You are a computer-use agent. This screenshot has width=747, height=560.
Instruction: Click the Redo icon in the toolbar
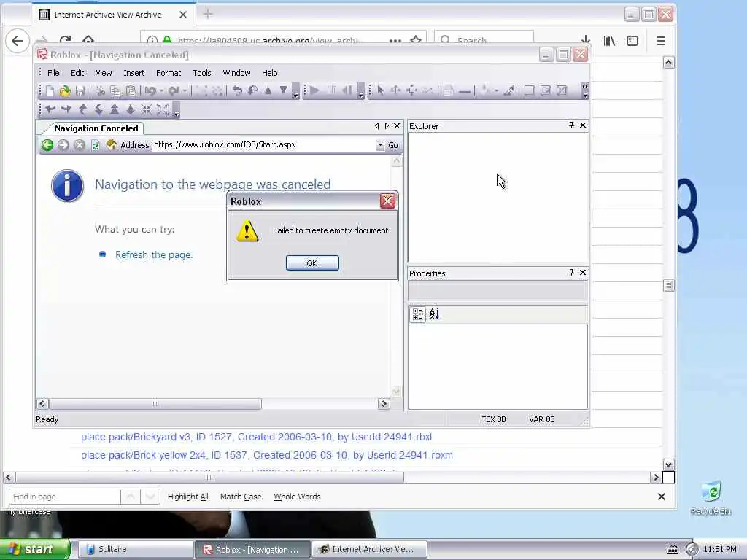174,90
